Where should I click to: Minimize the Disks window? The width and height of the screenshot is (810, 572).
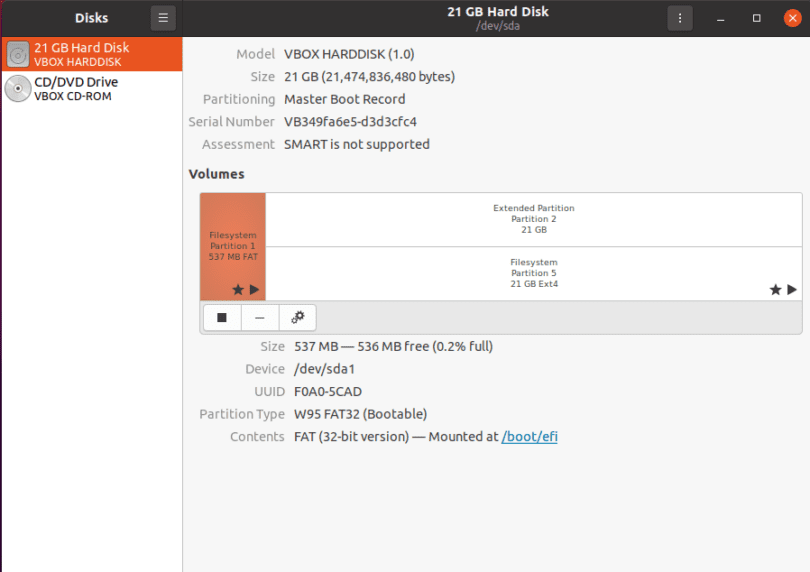coord(721,19)
